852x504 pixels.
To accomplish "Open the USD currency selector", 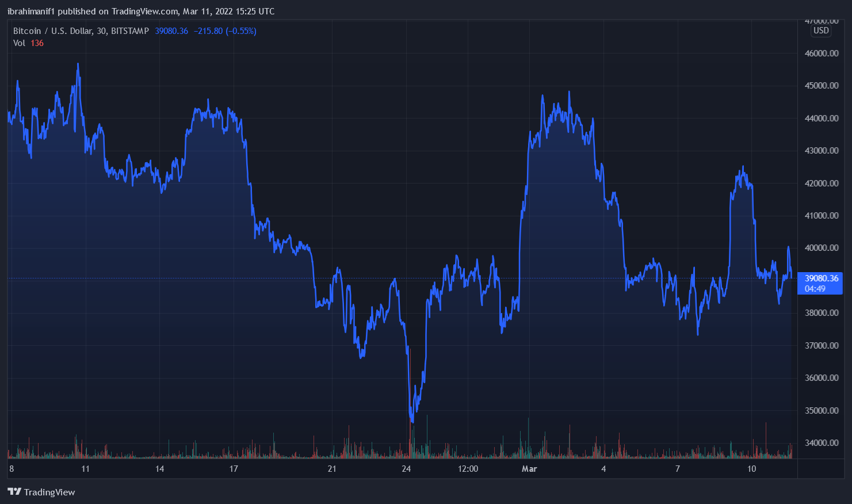I will click(x=820, y=30).
